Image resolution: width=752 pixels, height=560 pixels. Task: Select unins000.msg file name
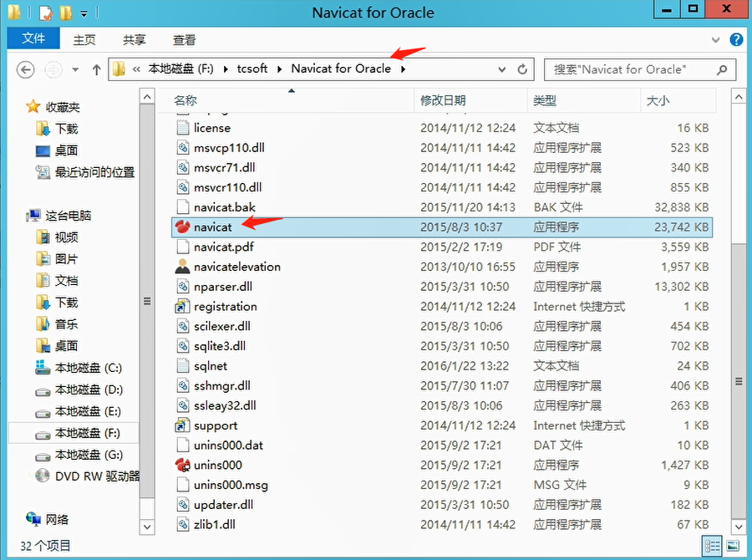click(231, 485)
